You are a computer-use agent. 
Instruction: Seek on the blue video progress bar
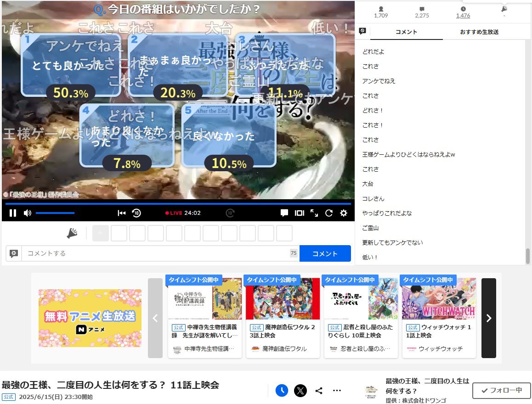click(x=178, y=204)
